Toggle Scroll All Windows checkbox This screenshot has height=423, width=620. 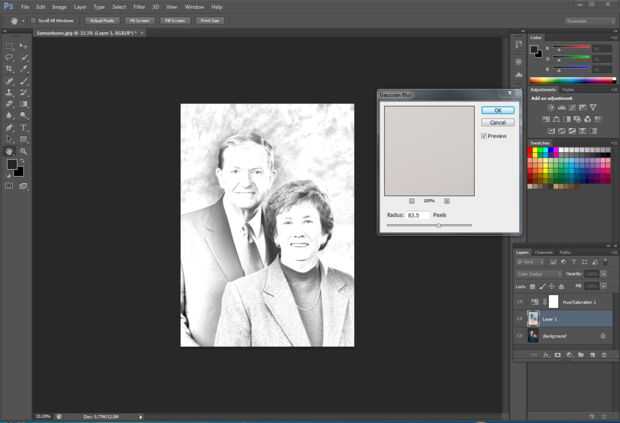pyautogui.click(x=34, y=21)
